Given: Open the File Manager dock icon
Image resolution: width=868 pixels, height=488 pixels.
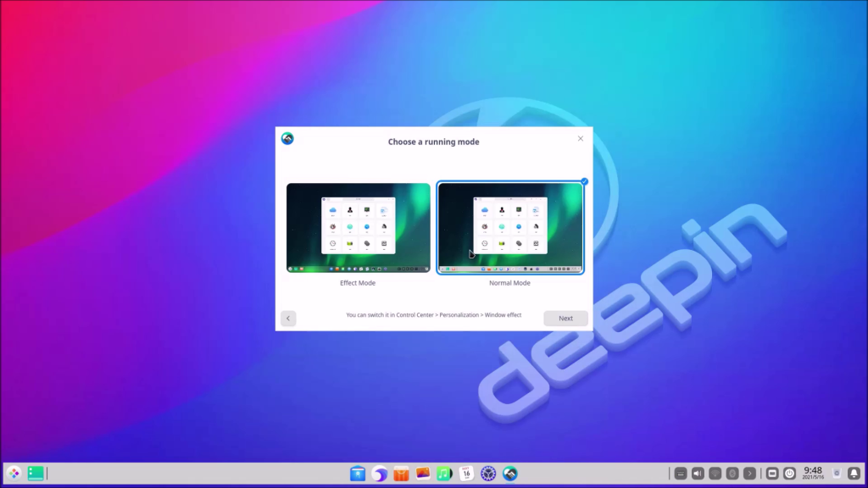Looking at the screenshot, I should pyautogui.click(x=358, y=474).
